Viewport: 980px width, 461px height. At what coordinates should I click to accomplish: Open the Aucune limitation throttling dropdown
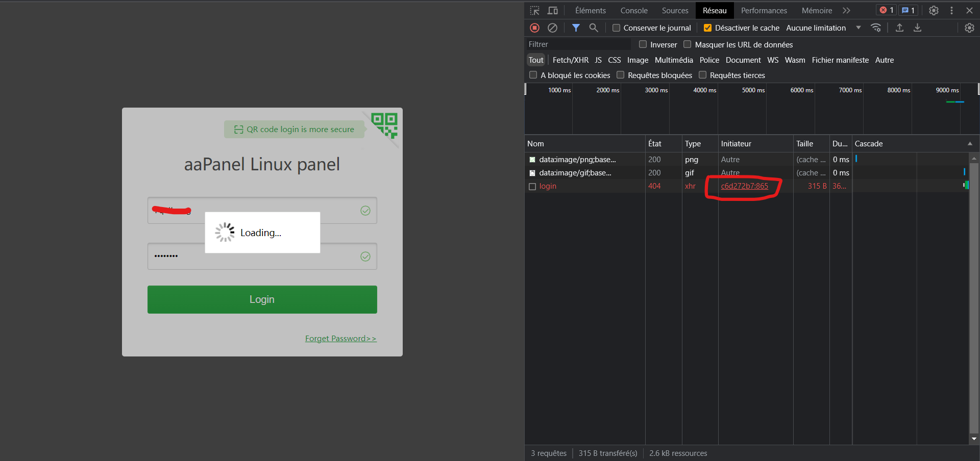823,28
